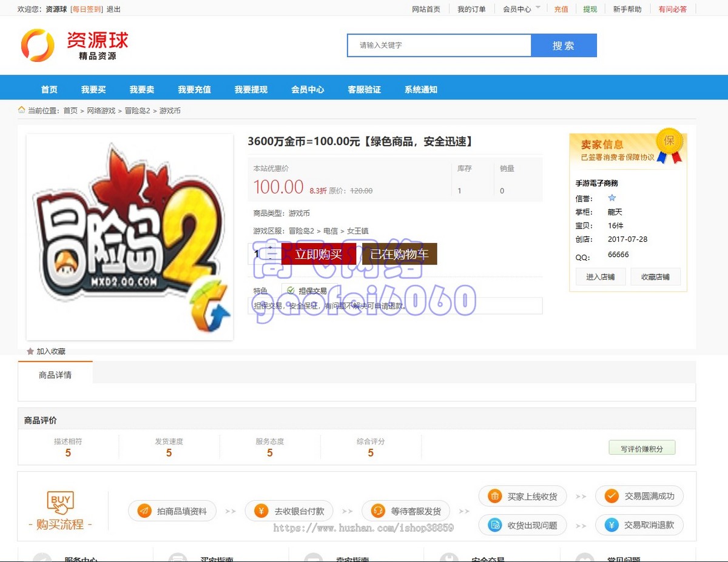Click the home icon in the breadcrumb
The image size is (728, 562).
[22, 110]
